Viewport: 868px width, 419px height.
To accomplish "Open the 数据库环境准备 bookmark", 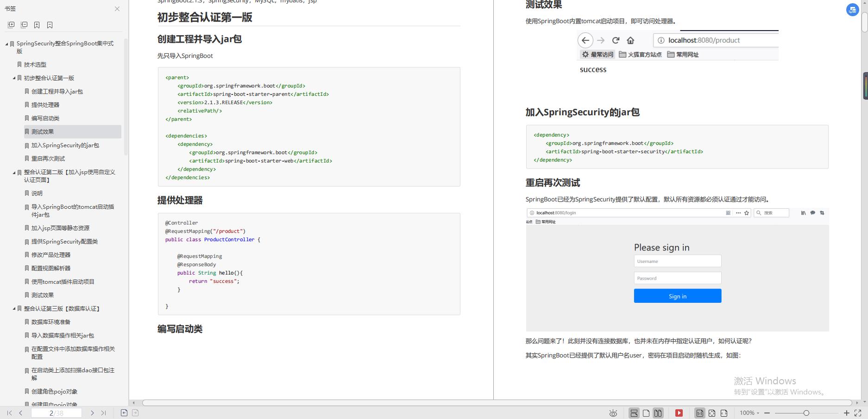I will [x=51, y=322].
